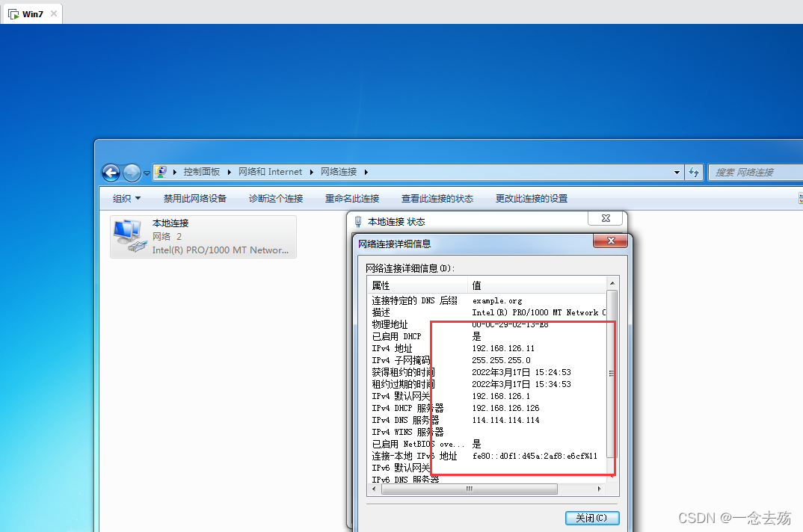Click 更改此连接的设置 in the toolbar
Image resolution: width=803 pixels, height=532 pixels.
click(532, 199)
